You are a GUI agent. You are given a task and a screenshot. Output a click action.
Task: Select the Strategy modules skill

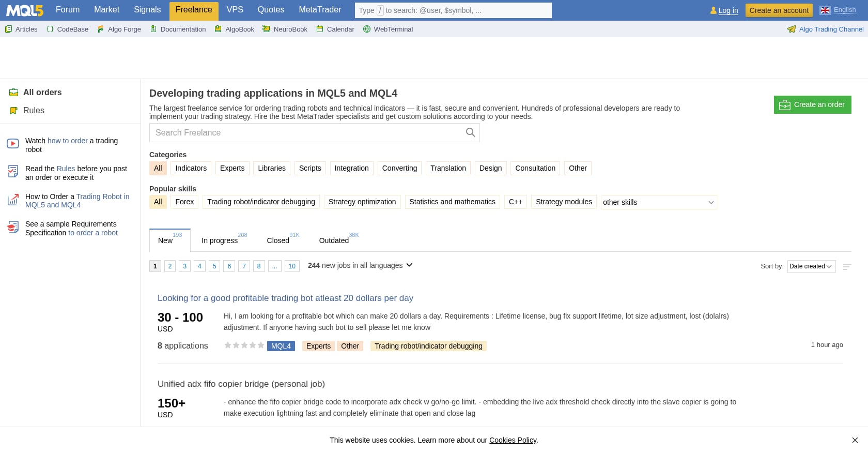(564, 202)
